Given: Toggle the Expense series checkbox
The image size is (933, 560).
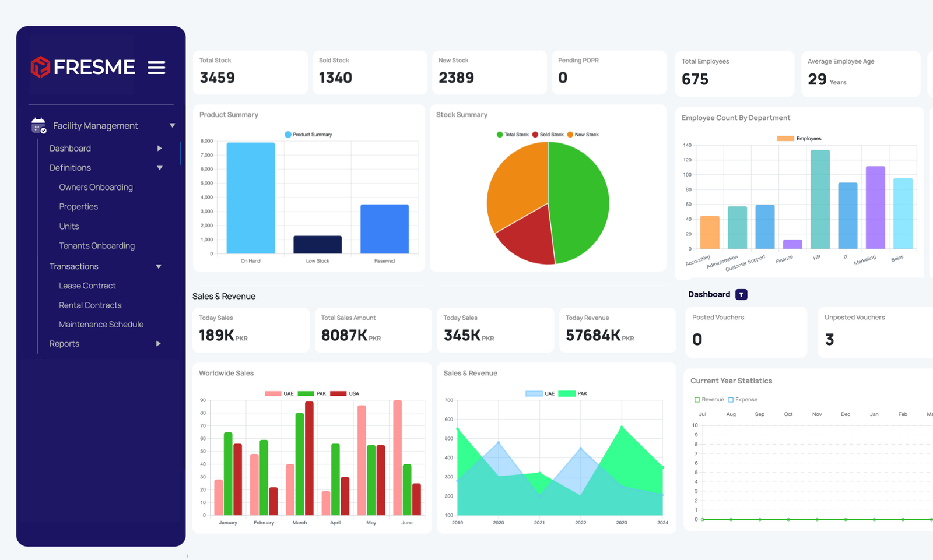Looking at the screenshot, I should 731,400.
